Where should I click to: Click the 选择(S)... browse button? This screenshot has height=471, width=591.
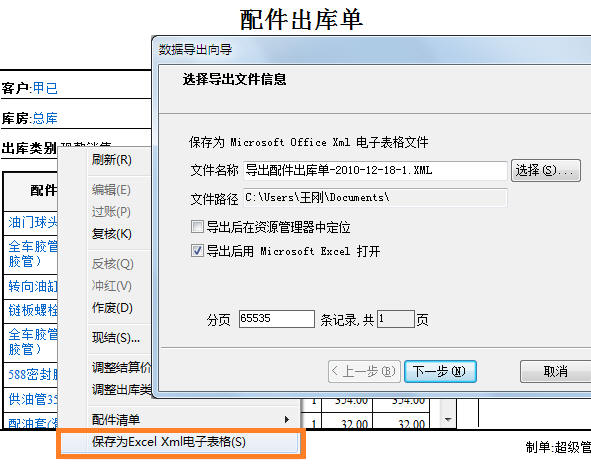coord(546,170)
